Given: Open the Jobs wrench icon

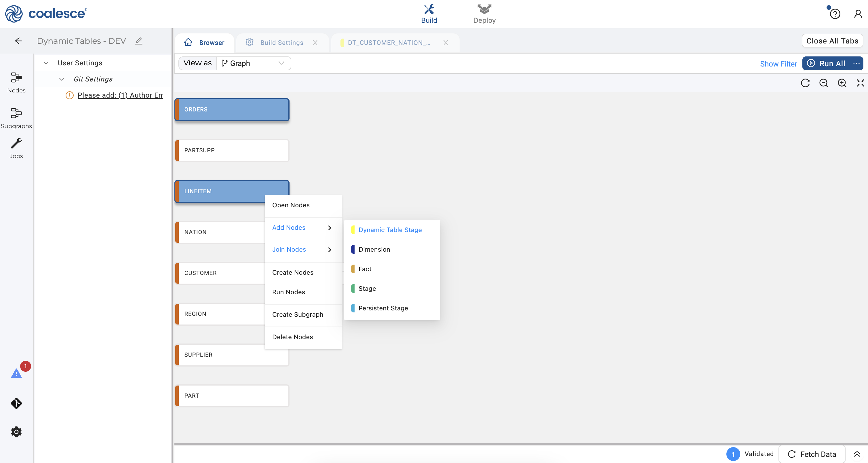Looking at the screenshot, I should pos(16,148).
